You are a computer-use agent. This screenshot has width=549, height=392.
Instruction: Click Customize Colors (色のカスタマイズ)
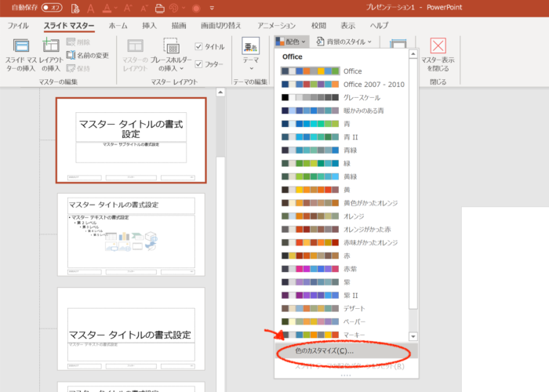click(347, 350)
